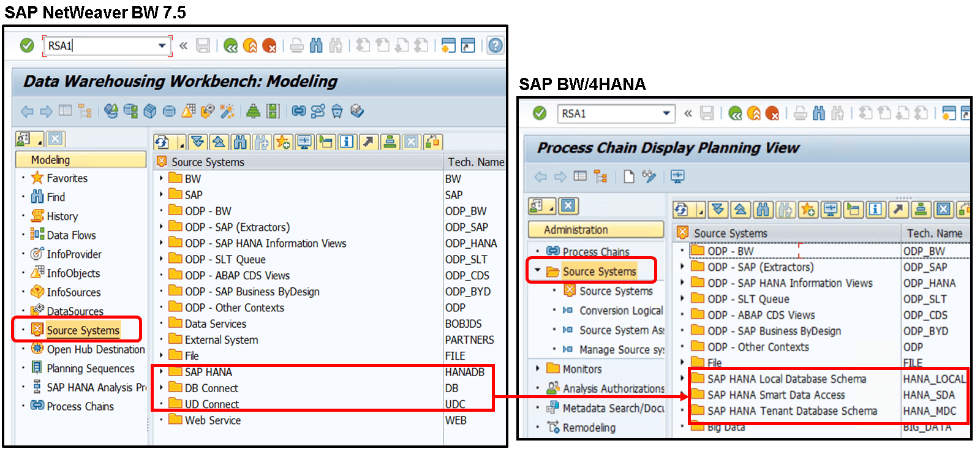Image resolution: width=980 pixels, height=454 pixels.
Task: Create new session in BW 7.5 window
Action: pos(448,45)
